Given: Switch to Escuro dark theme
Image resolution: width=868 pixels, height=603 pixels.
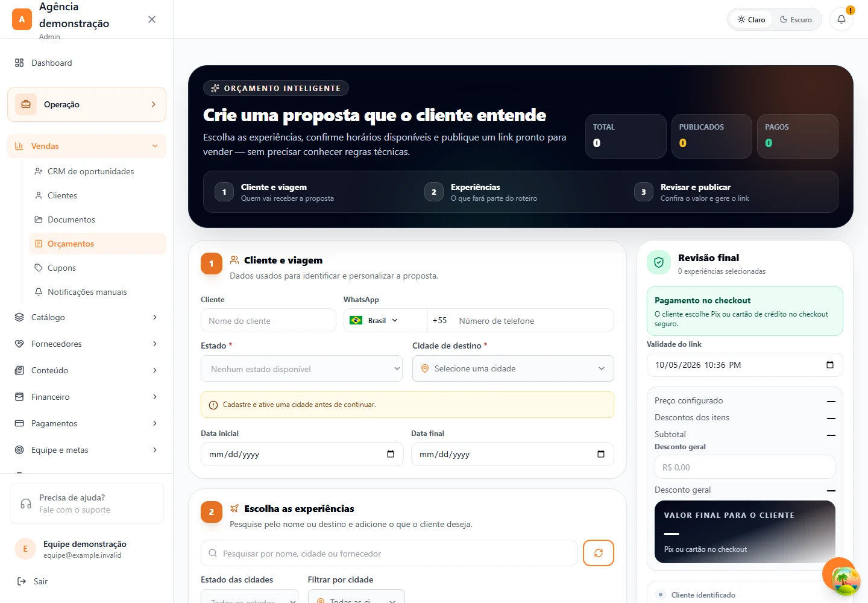Looking at the screenshot, I should coord(796,19).
